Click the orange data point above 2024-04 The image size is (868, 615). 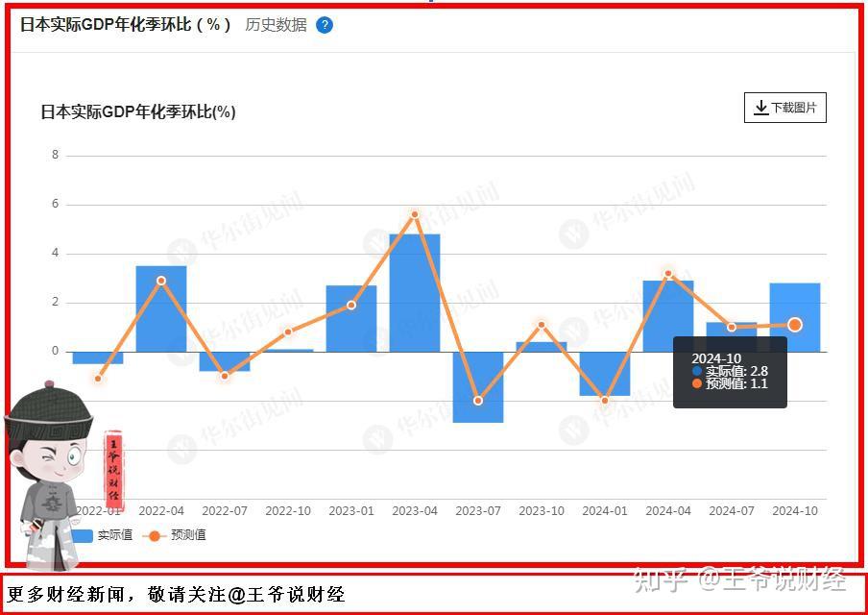[x=667, y=273]
